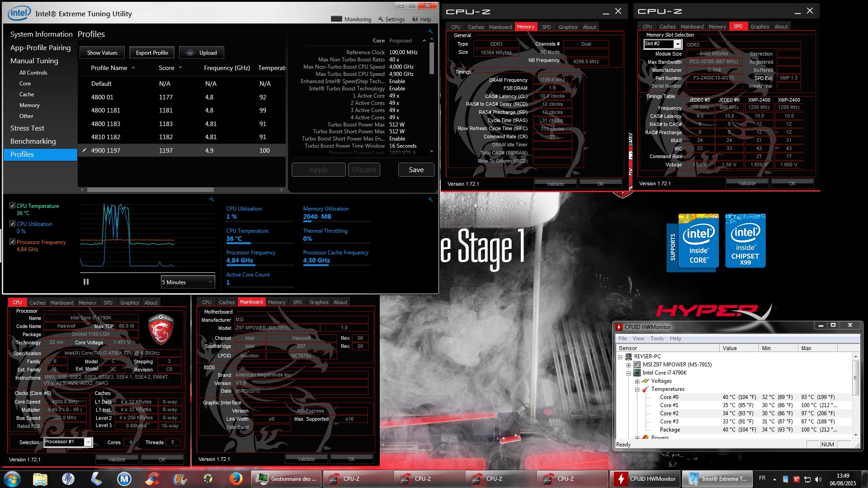The height and width of the screenshot is (488, 868).
Task: Click the first CPU-Z taskbar button
Action: pos(358,479)
